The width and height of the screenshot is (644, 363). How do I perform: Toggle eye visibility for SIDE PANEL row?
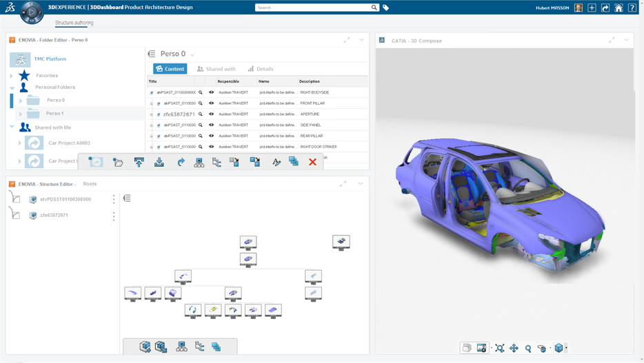click(x=211, y=125)
